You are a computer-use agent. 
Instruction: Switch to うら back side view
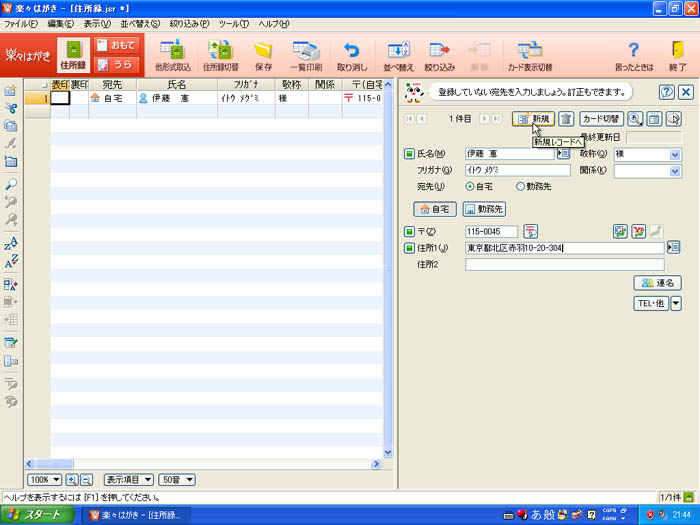117,64
